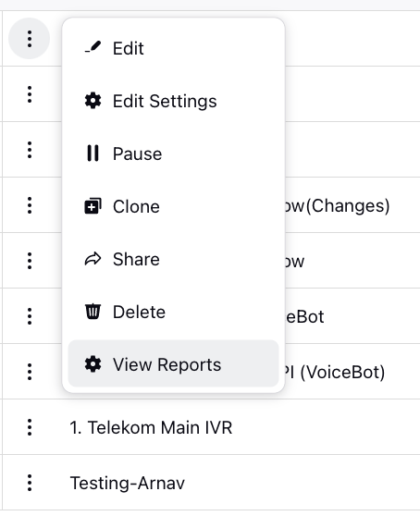Click the share arrow icon
The height and width of the screenshot is (516, 420).
coord(93,259)
